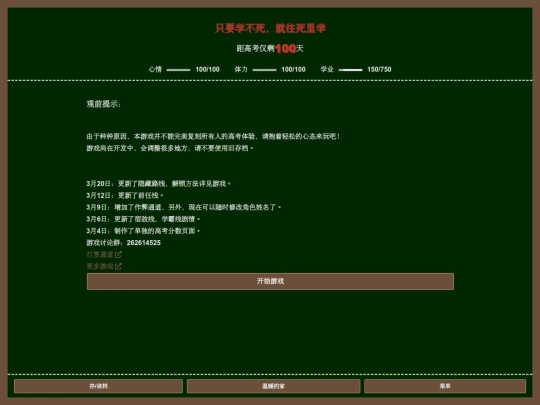Click the 学业 progress bar
The image size is (540, 405).
pyautogui.click(x=351, y=70)
